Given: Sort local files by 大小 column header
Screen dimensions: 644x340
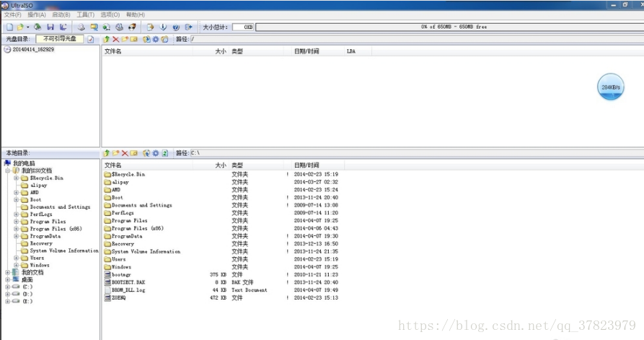Looking at the screenshot, I should (x=211, y=165).
